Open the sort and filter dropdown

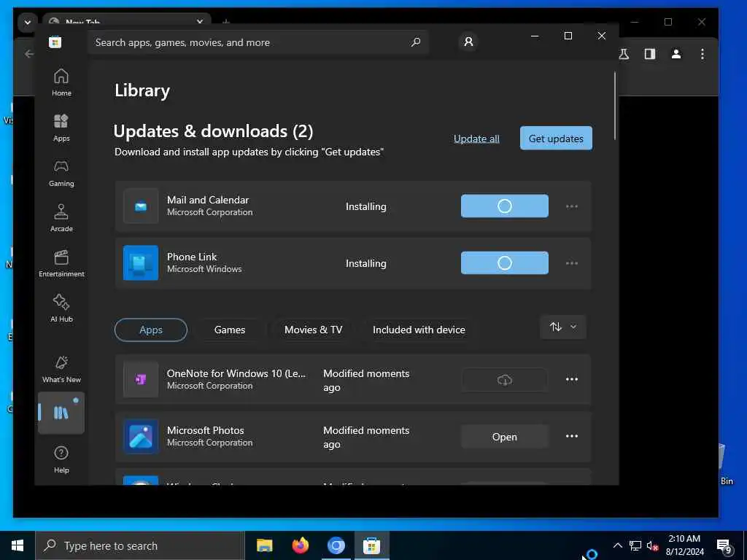563,327
